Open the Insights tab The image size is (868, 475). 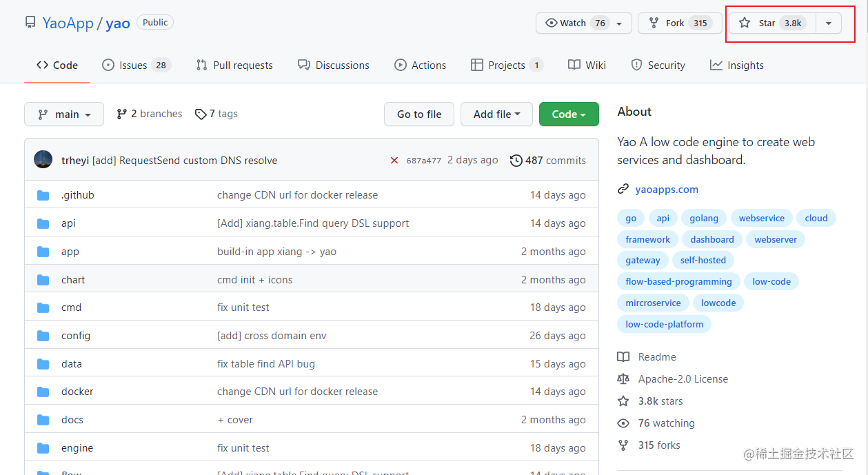(x=737, y=65)
